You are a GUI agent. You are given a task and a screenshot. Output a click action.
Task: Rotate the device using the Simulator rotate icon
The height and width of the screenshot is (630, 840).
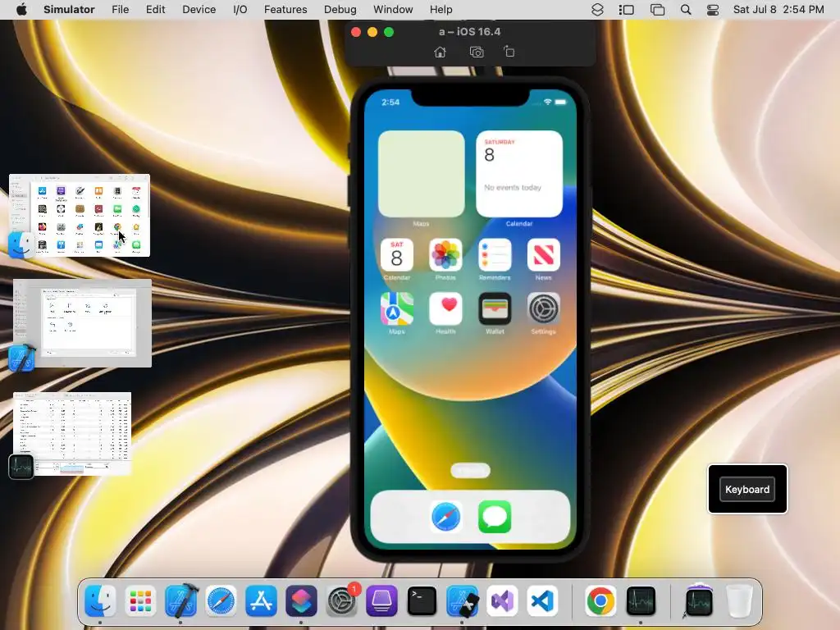(x=509, y=52)
